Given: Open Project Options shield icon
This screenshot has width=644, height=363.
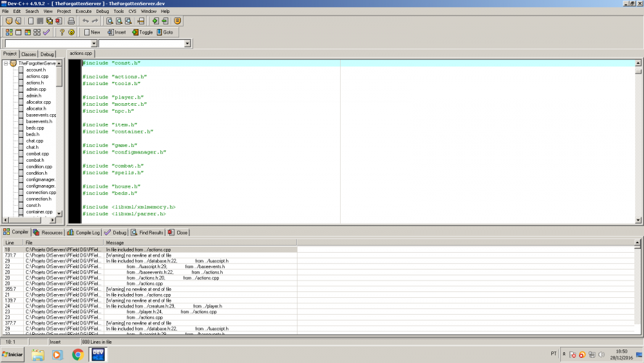Looking at the screenshot, I should tap(178, 21).
